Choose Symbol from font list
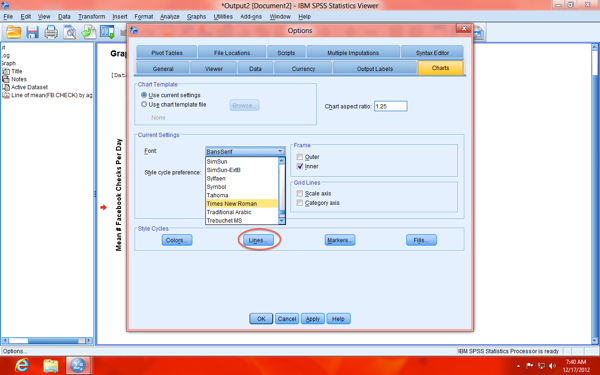This screenshot has width=600, height=375. pyautogui.click(x=242, y=187)
